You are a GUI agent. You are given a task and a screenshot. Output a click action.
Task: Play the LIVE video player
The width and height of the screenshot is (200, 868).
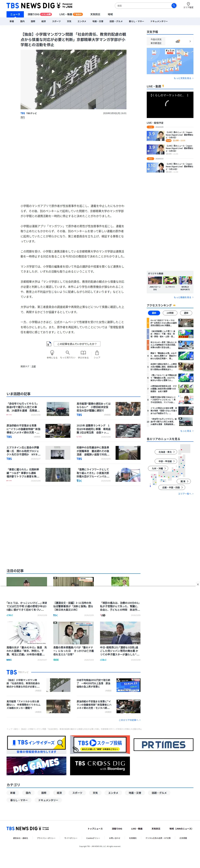point(170,105)
